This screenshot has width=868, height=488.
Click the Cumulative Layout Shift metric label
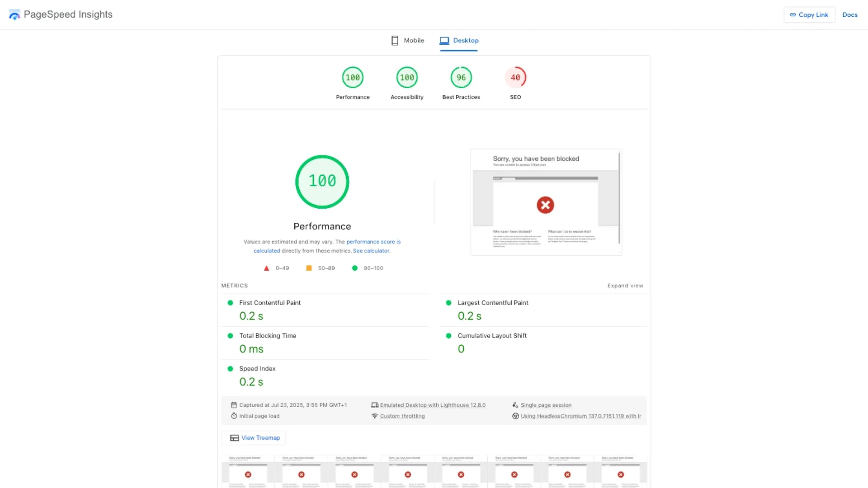pos(492,336)
